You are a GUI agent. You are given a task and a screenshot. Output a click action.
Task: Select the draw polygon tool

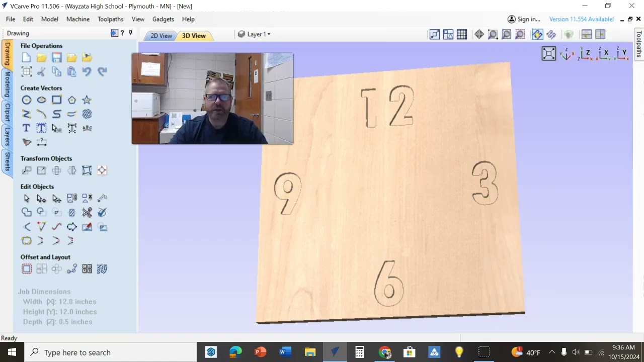click(72, 100)
